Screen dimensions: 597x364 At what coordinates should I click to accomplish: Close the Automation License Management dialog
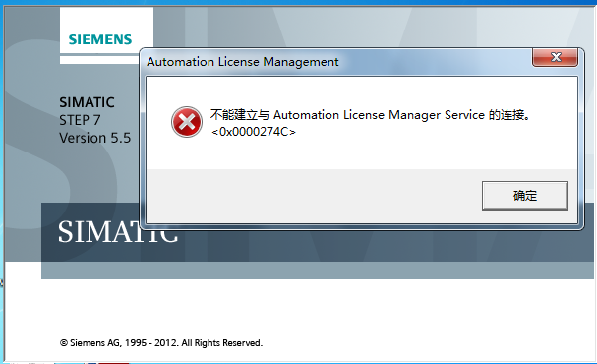pyautogui.click(x=555, y=57)
